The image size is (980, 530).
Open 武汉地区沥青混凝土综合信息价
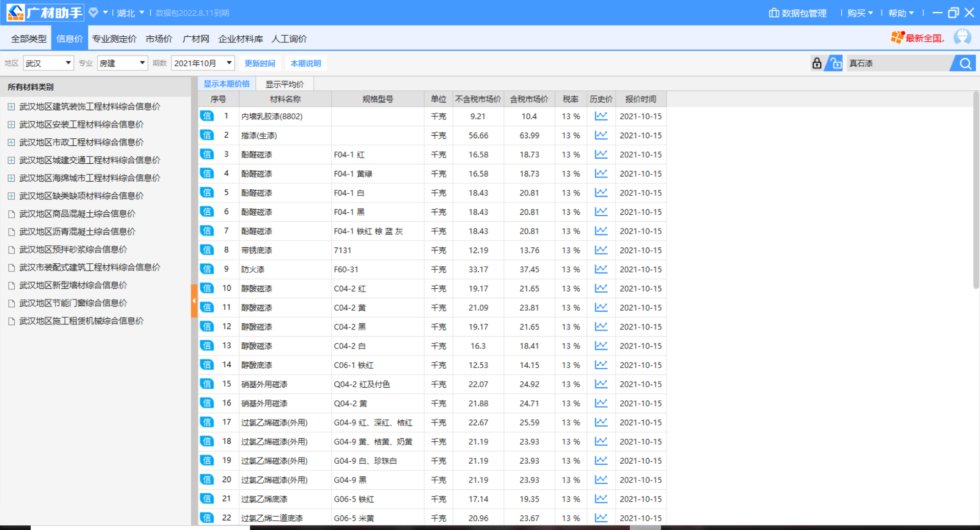tap(77, 232)
